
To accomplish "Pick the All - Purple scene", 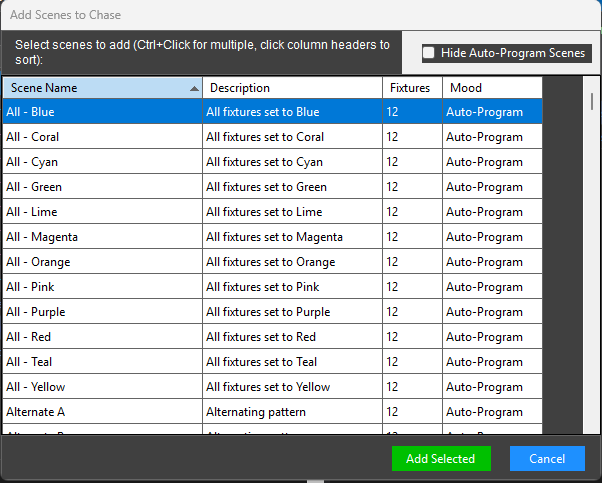I will [100, 312].
